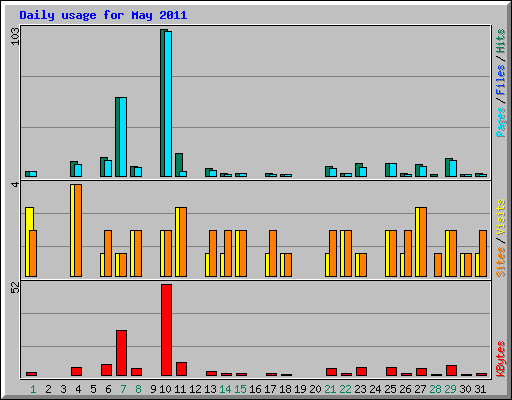Click the 'Pages' legend label
This screenshot has width=512, height=400.
(501, 122)
